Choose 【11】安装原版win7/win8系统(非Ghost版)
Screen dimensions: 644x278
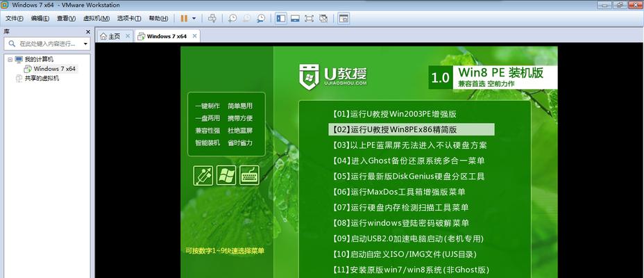tap(410, 270)
